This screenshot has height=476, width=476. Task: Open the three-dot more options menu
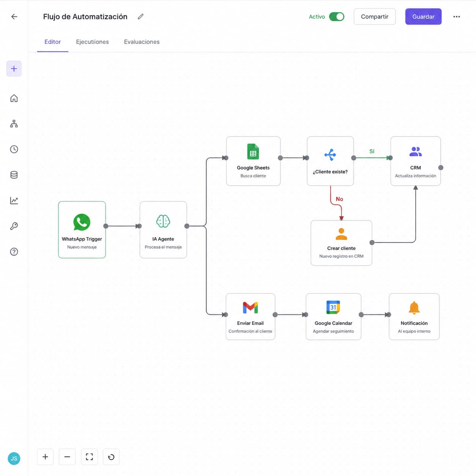[x=457, y=17]
